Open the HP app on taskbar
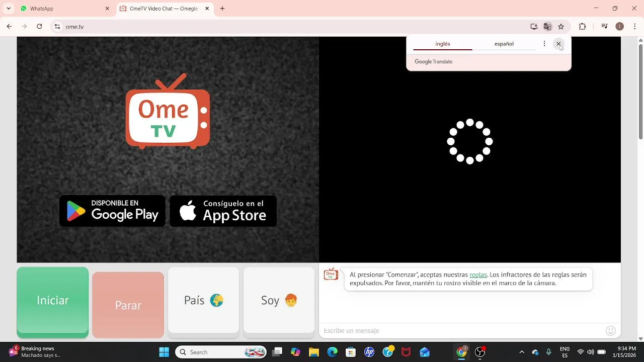The height and width of the screenshot is (362, 644). 369,352
